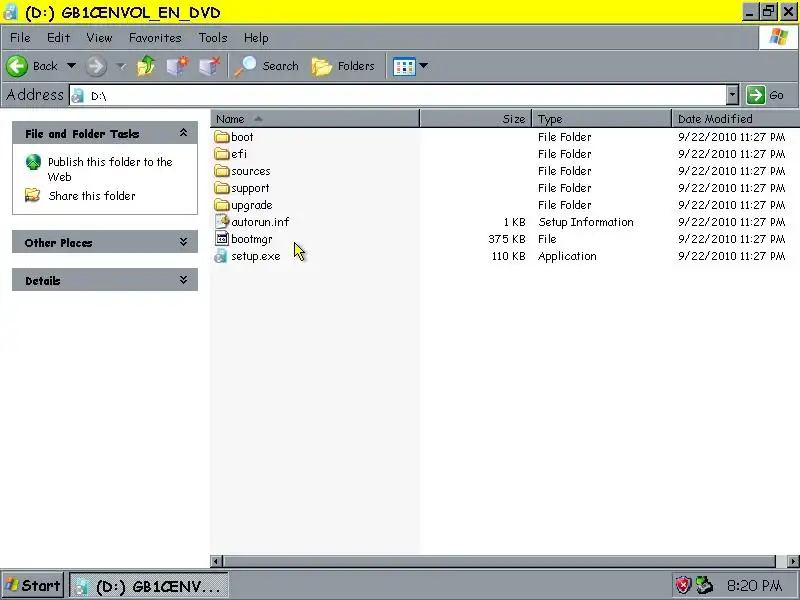Viewport: 800px width, 600px height.
Task: Click the green Back arrow icon
Action: tap(17, 66)
